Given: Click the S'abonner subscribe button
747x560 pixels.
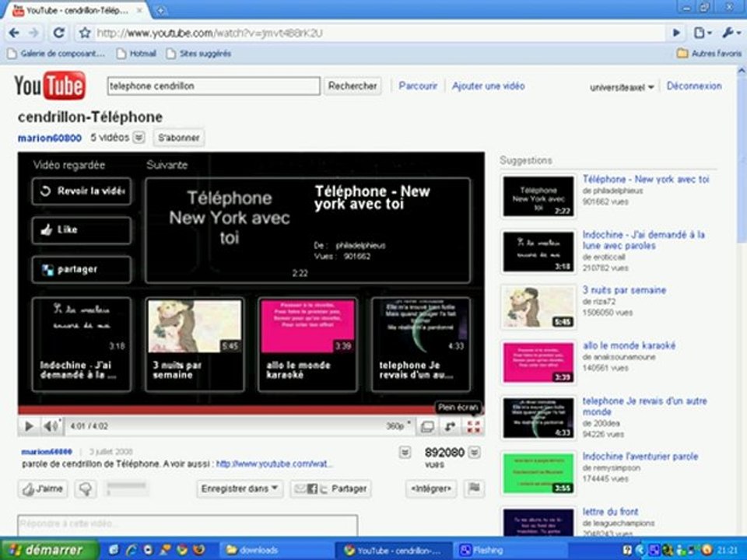Looking at the screenshot, I should (x=179, y=138).
